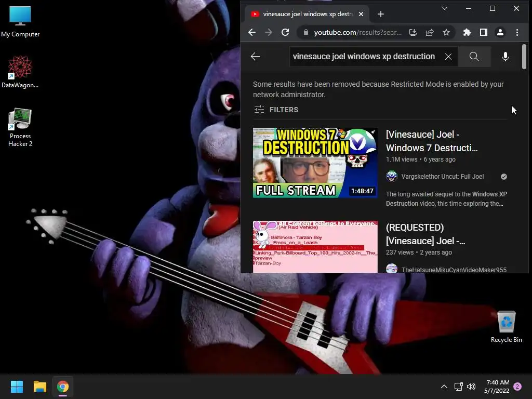Bookmark this tab with star icon
532x399 pixels.
click(x=446, y=32)
